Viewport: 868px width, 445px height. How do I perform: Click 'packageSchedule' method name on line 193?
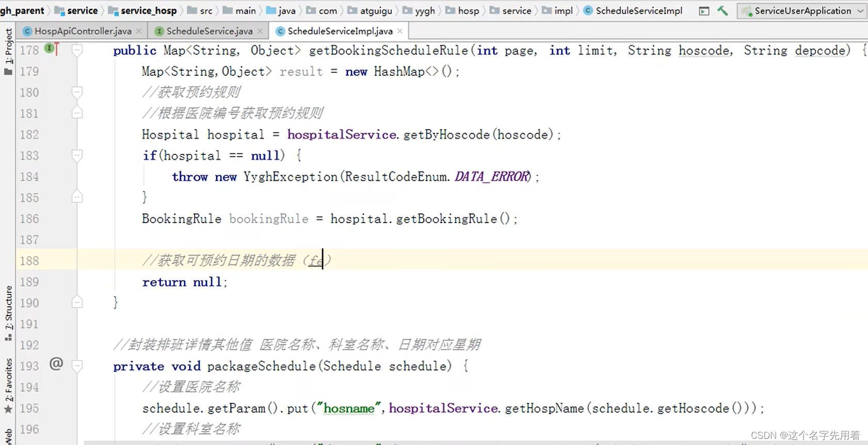[262, 366]
